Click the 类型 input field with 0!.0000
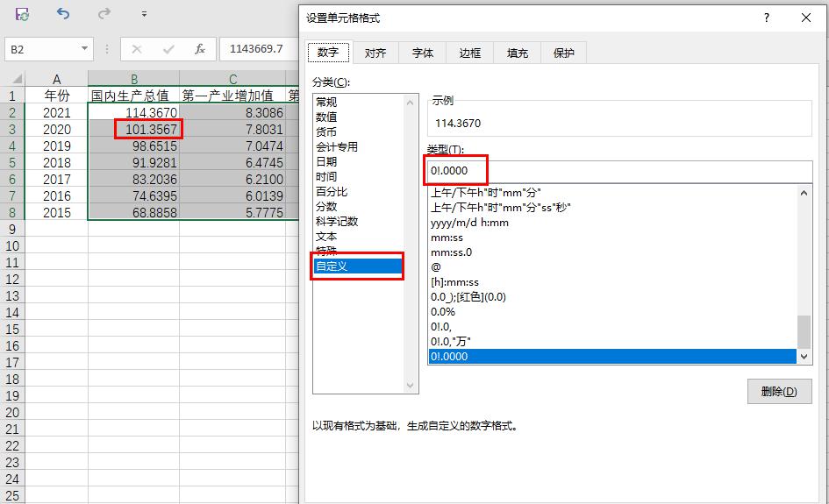Screen dimensions: 829x504 [x=619, y=171]
